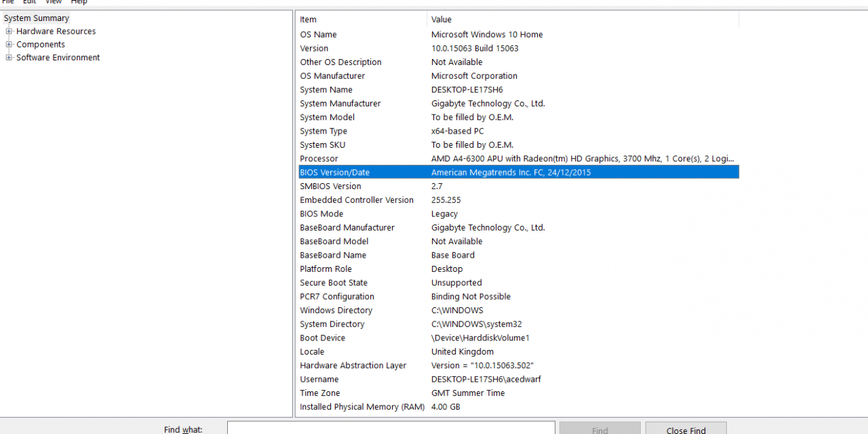Screen dimensions: 868x434
Task: Click the value GMT Summer Time
Action: coord(468,393)
